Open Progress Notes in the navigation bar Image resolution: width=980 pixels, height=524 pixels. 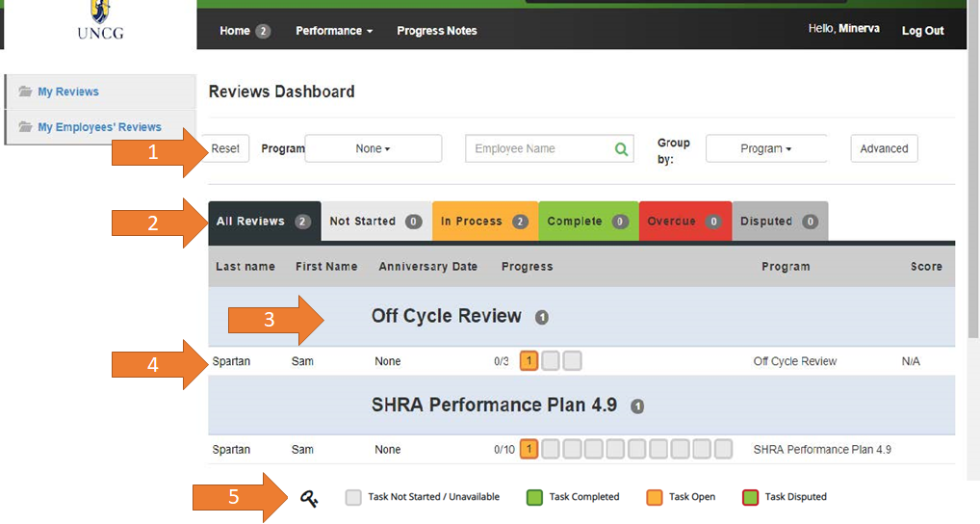436,31
